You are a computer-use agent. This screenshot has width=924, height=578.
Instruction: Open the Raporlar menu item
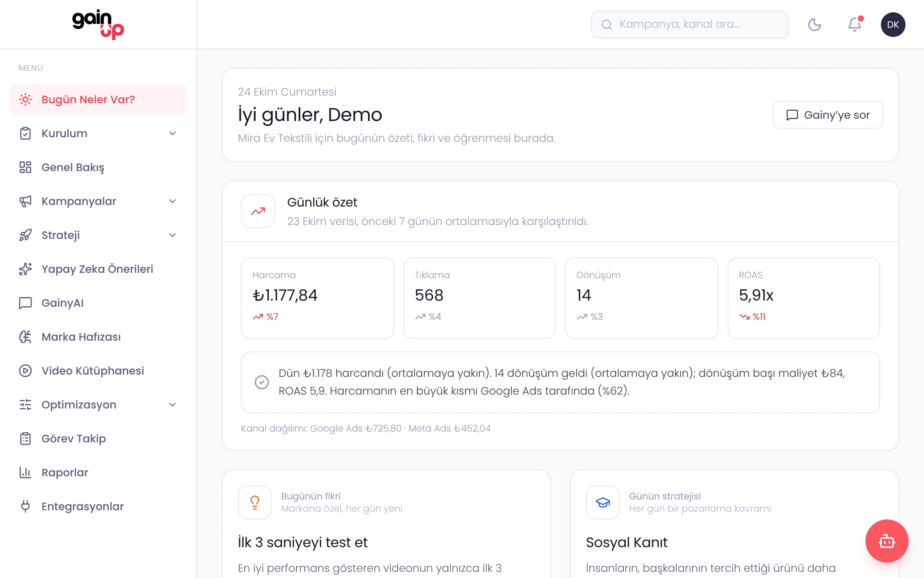pyautogui.click(x=98, y=472)
